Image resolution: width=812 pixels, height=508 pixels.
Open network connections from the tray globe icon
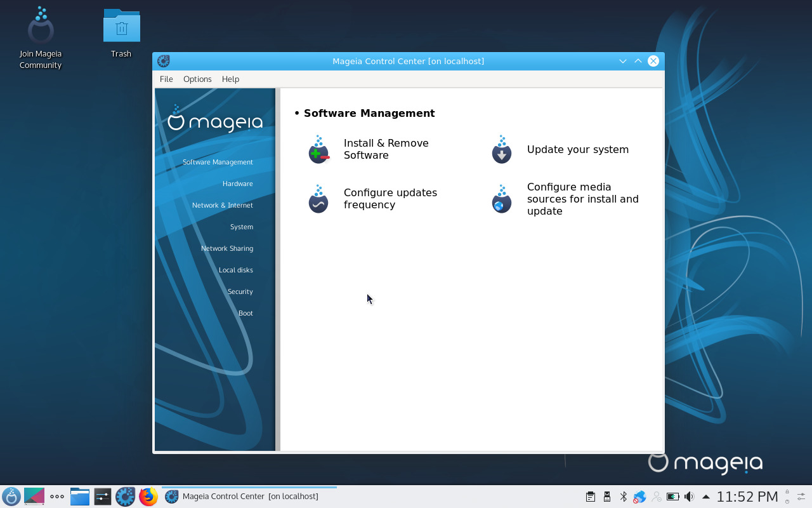639,497
